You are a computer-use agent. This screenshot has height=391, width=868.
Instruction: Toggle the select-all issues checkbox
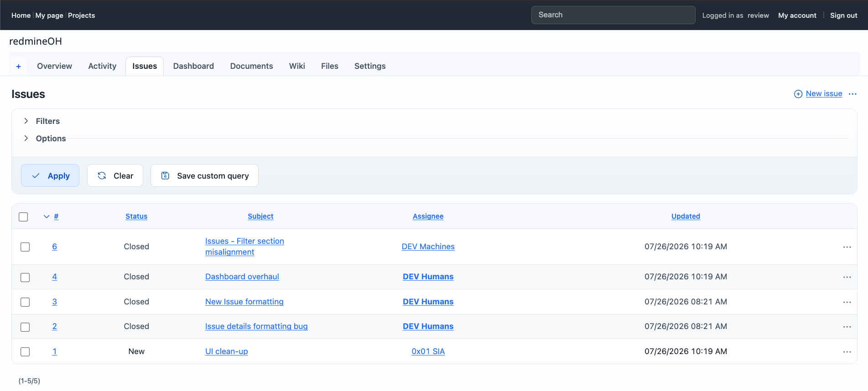23,217
